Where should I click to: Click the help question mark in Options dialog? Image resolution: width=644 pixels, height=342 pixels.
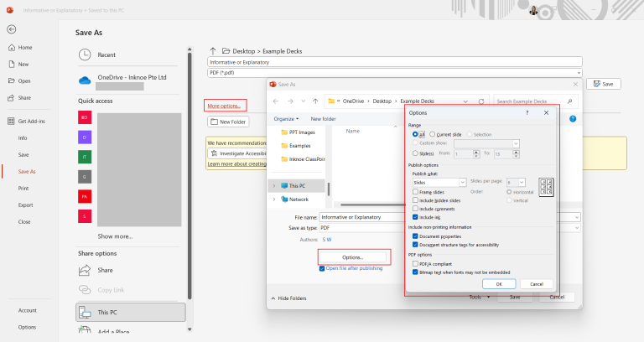(527, 112)
